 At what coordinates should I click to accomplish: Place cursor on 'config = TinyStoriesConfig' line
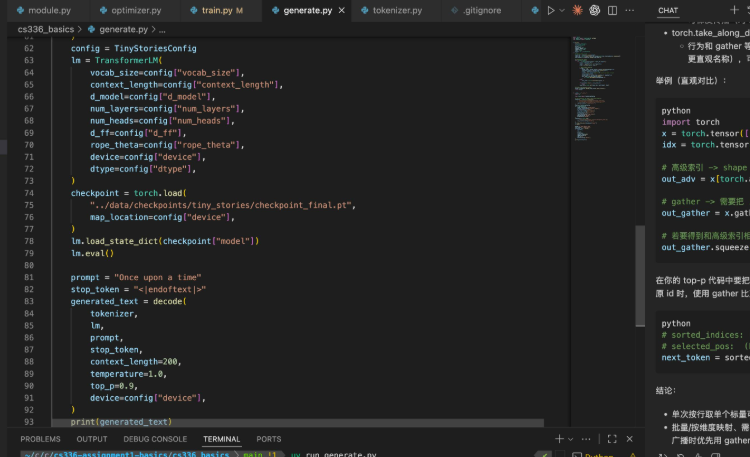coord(133,48)
